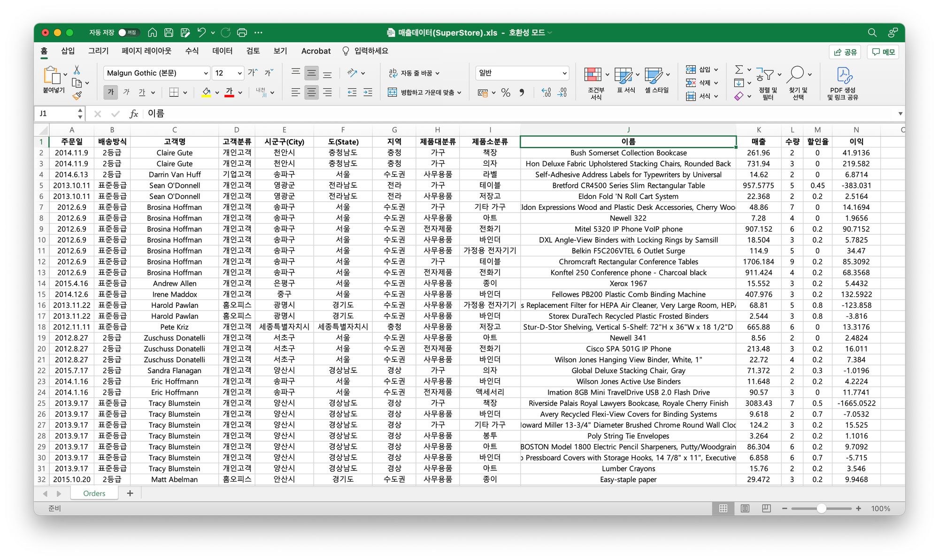Click the Format Painter brush icon
939x560 pixels.
click(x=77, y=96)
